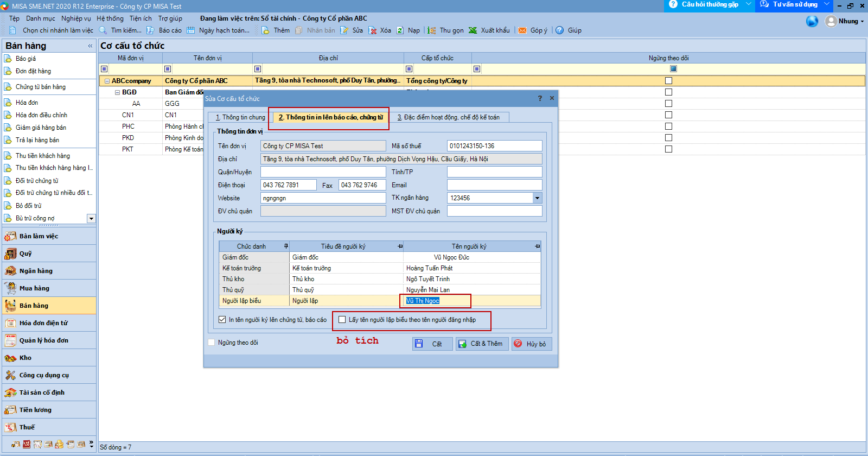Open the Tài sản cố định module

(49, 392)
